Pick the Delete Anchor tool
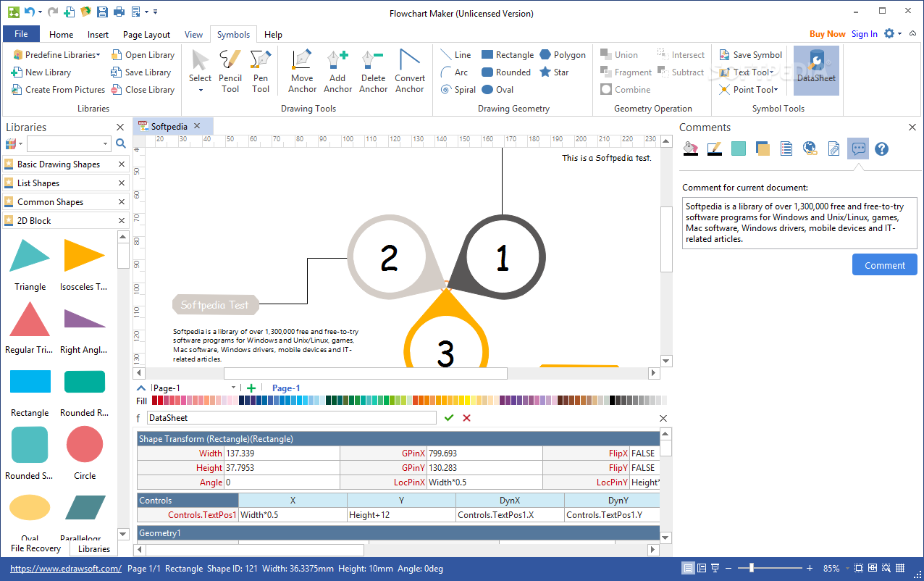 pos(373,71)
